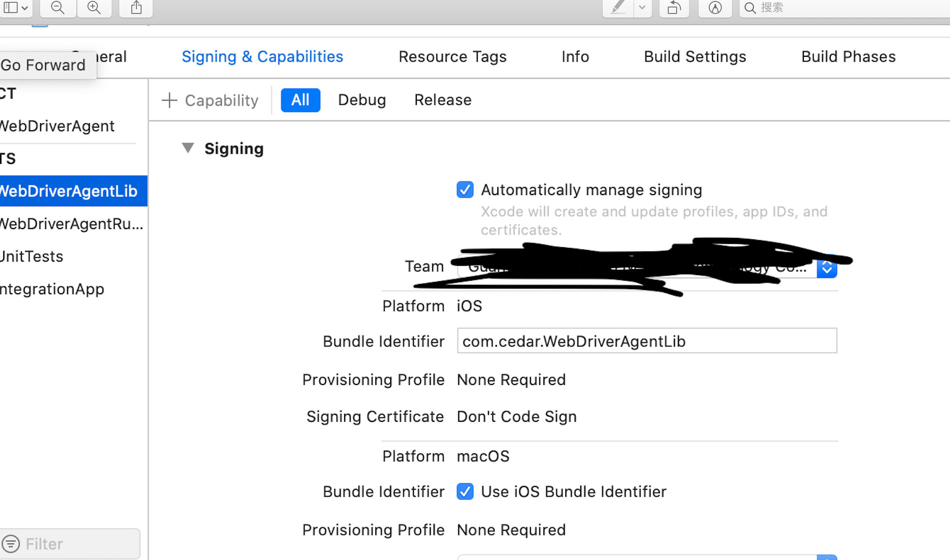Viewport: 950px width, 560px height.
Task: Click the rotate icon in toolbar
Action: tap(674, 7)
